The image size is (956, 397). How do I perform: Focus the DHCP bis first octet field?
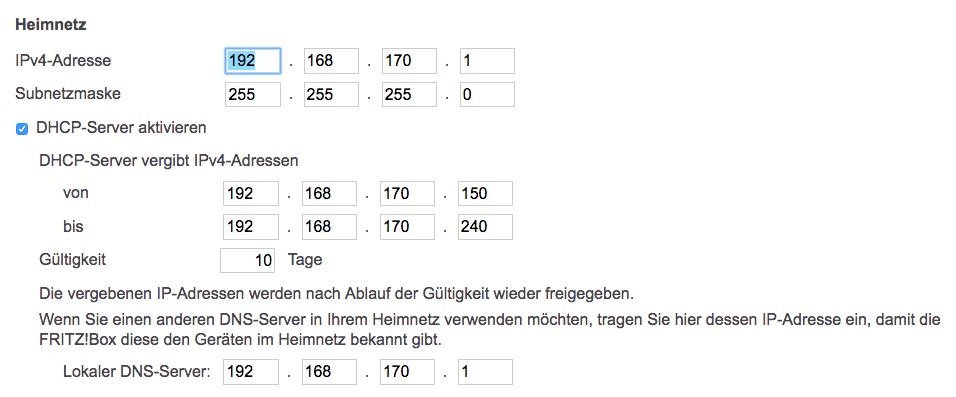click(x=251, y=227)
